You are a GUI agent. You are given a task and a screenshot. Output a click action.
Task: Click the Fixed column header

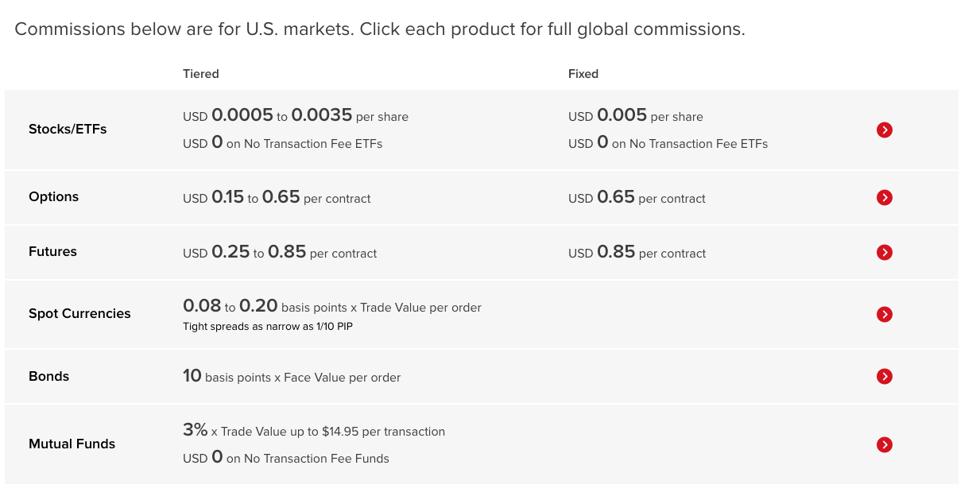(x=583, y=73)
